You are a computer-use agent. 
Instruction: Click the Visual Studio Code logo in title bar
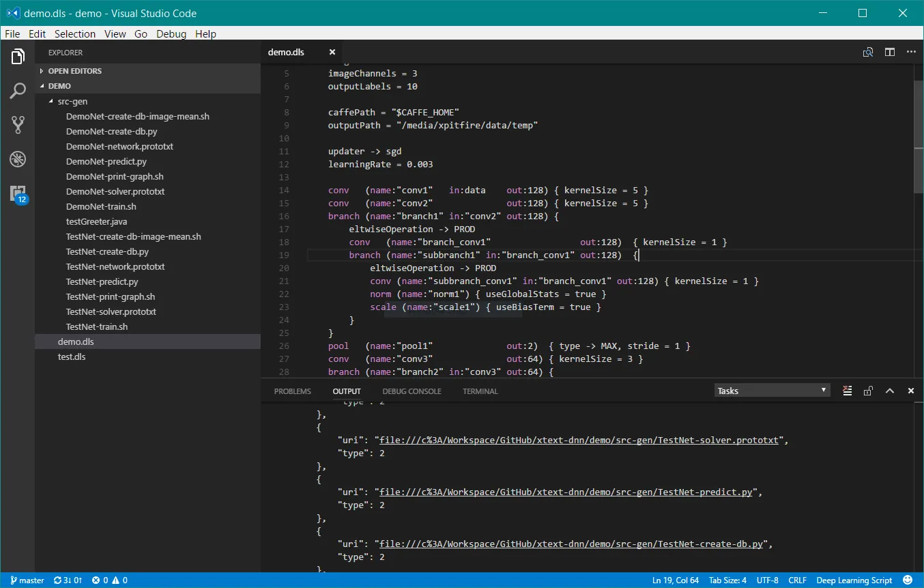pos(12,13)
